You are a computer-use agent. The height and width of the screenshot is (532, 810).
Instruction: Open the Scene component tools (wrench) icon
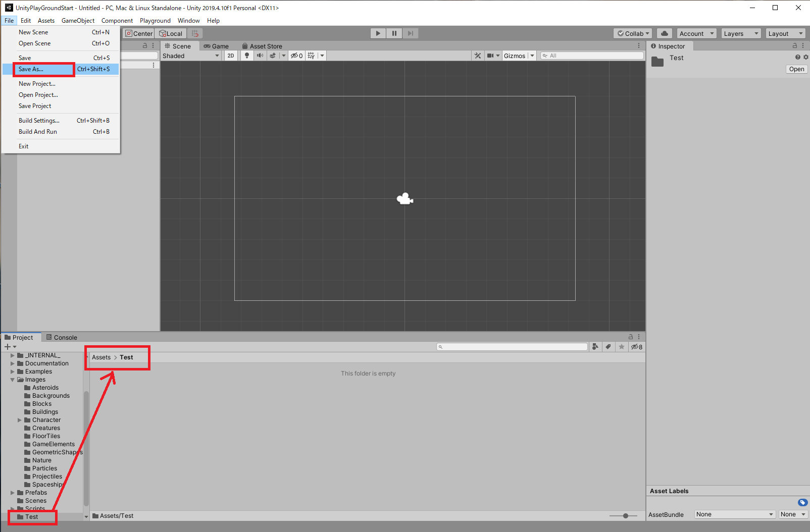478,56
